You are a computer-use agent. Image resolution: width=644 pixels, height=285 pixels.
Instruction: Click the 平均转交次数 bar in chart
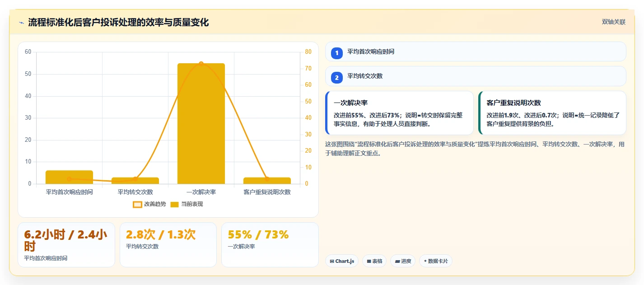[x=135, y=181]
